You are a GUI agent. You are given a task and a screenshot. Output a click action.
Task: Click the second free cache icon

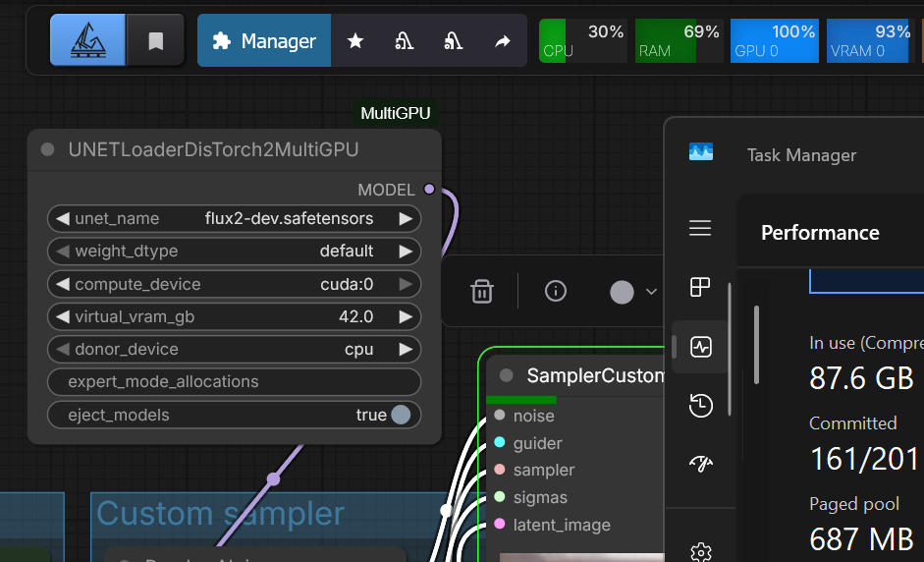tap(453, 40)
